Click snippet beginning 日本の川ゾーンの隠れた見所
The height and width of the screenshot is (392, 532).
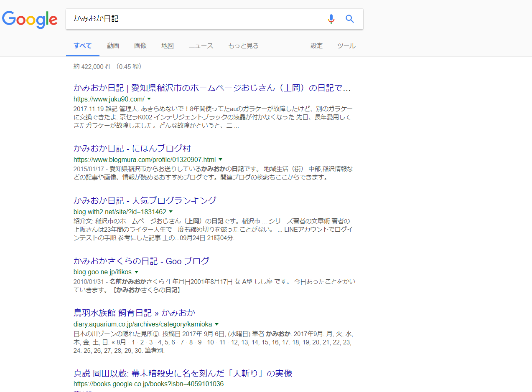213,342
